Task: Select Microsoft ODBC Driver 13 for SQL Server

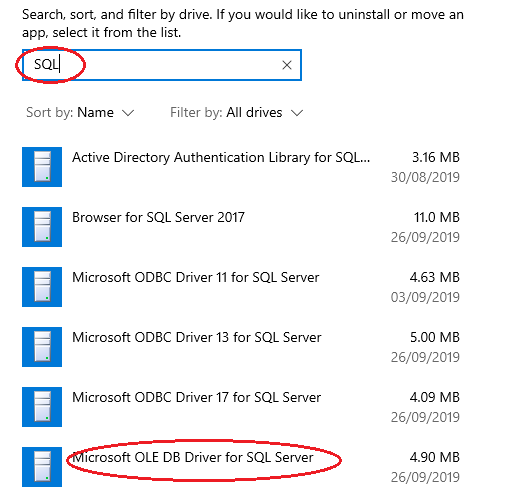Action: tap(197, 337)
